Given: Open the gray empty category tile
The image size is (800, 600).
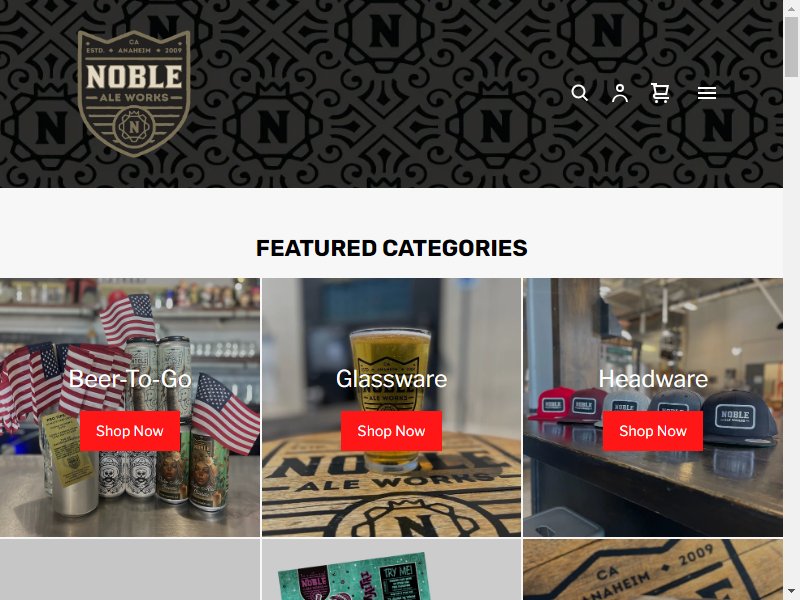Looking at the screenshot, I should pos(130,569).
